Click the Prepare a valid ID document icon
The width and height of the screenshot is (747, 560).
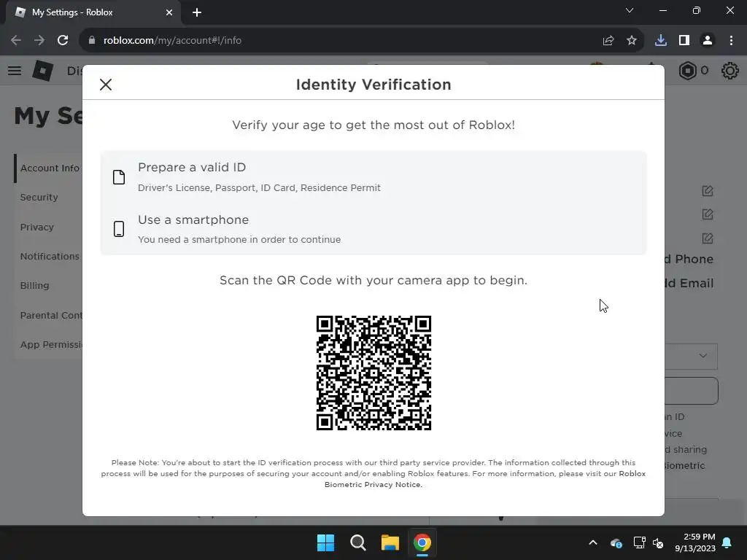119,177
